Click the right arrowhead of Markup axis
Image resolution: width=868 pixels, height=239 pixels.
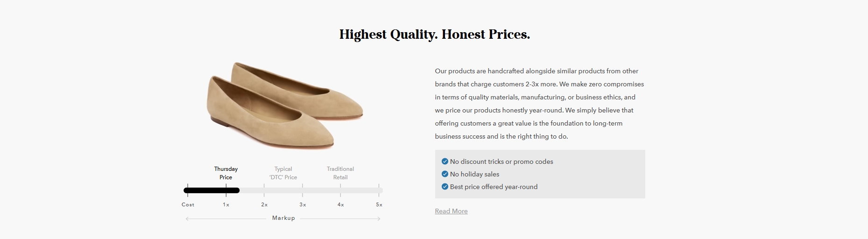(379, 218)
